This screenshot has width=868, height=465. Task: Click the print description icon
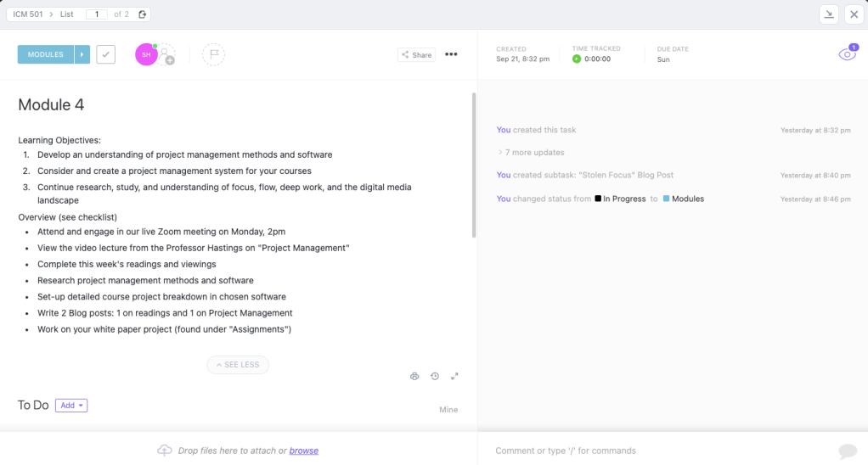click(x=414, y=376)
